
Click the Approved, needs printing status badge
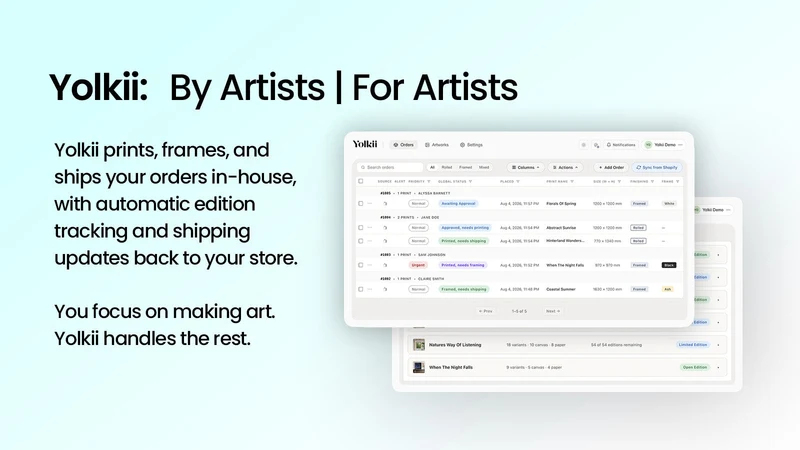[465, 228]
